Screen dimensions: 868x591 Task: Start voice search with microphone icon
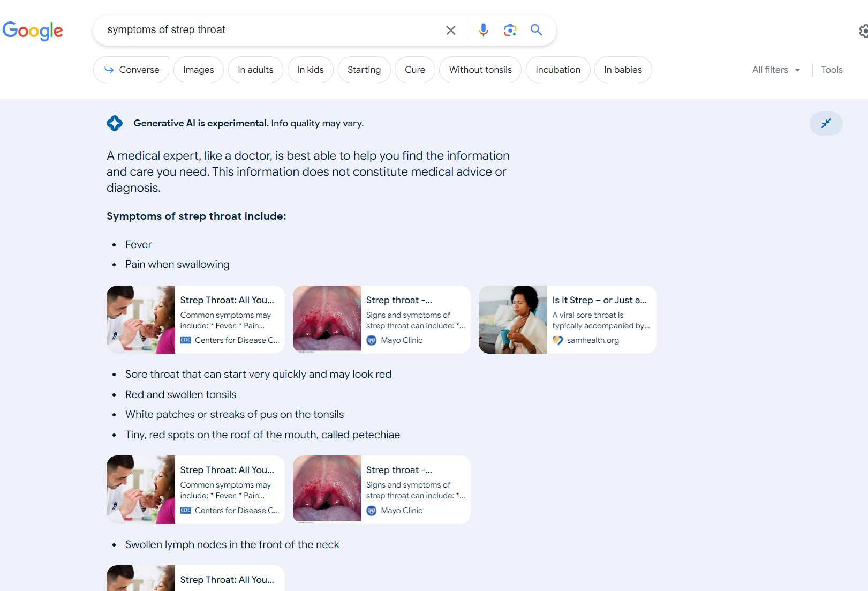click(x=483, y=30)
